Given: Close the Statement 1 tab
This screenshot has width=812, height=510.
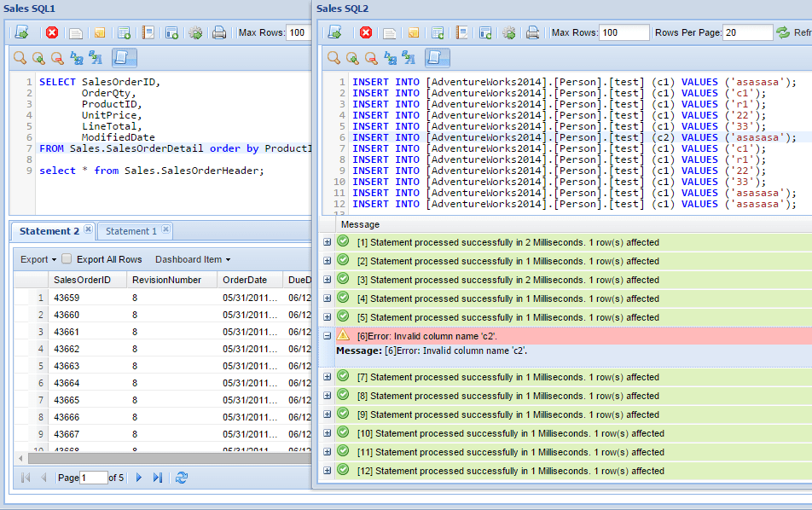Looking at the screenshot, I should [165, 229].
